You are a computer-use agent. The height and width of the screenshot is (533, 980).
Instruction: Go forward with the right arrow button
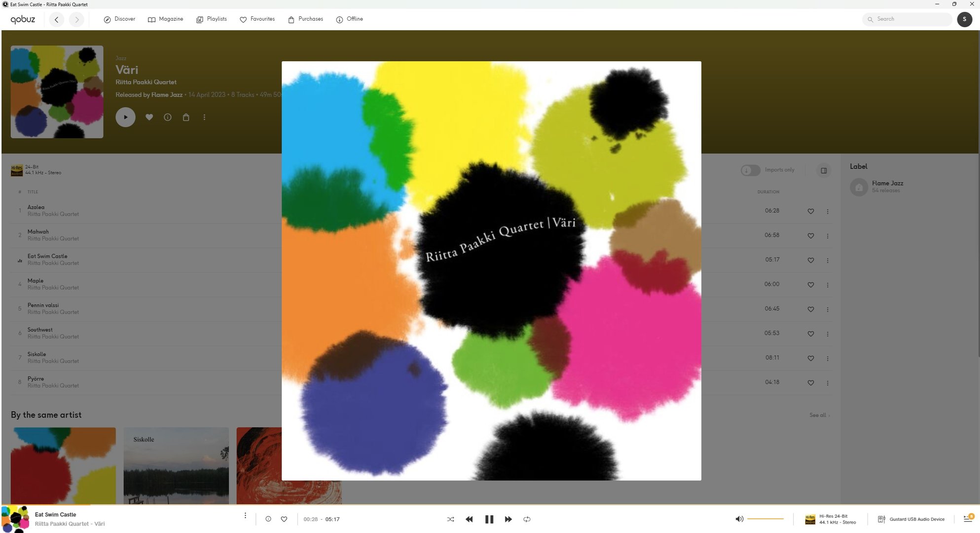(x=76, y=20)
